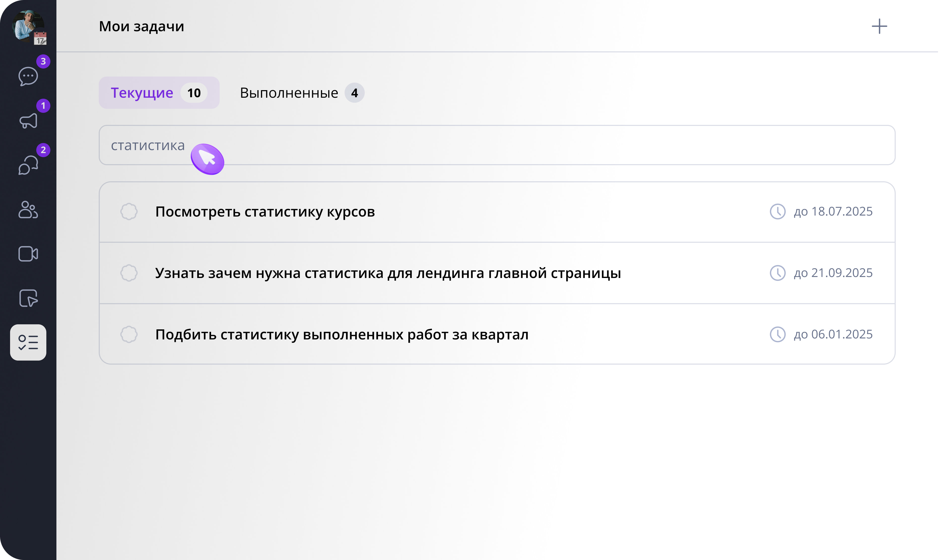This screenshot has width=939, height=560.
Task: Open task 'Посмотреть статистику курсов'
Action: [x=265, y=212]
